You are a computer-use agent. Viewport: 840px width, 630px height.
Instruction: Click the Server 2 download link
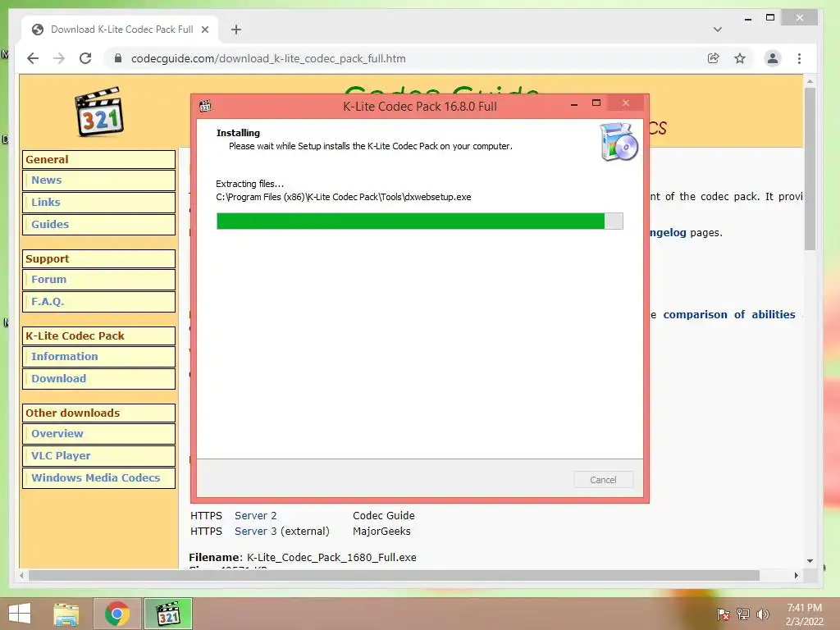tap(256, 515)
